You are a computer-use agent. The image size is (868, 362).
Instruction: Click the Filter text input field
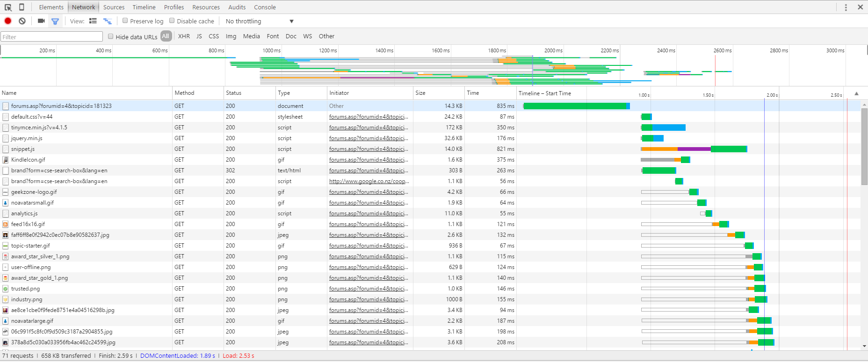coord(51,37)
